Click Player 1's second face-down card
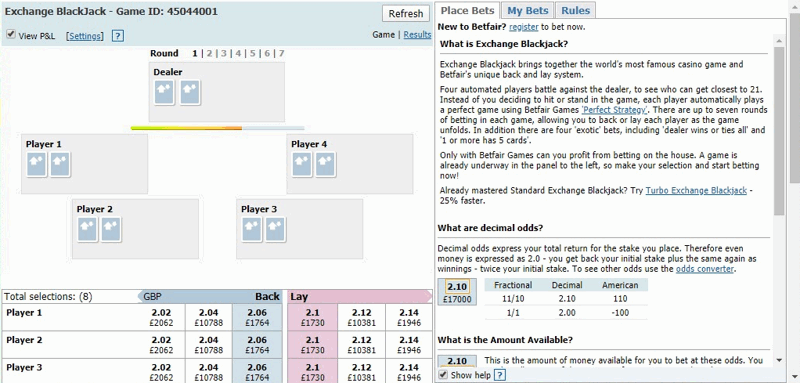This screenshot has height=383, width=800. [60, 165]
